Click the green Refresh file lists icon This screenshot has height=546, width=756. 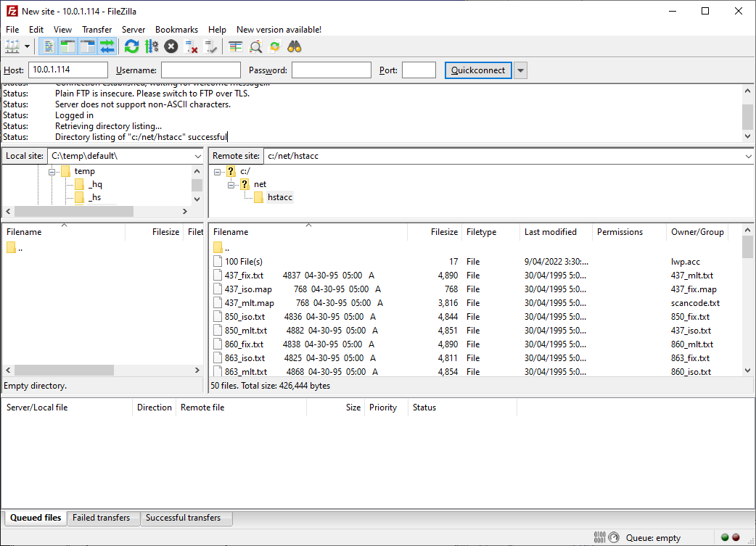point(131,46)
